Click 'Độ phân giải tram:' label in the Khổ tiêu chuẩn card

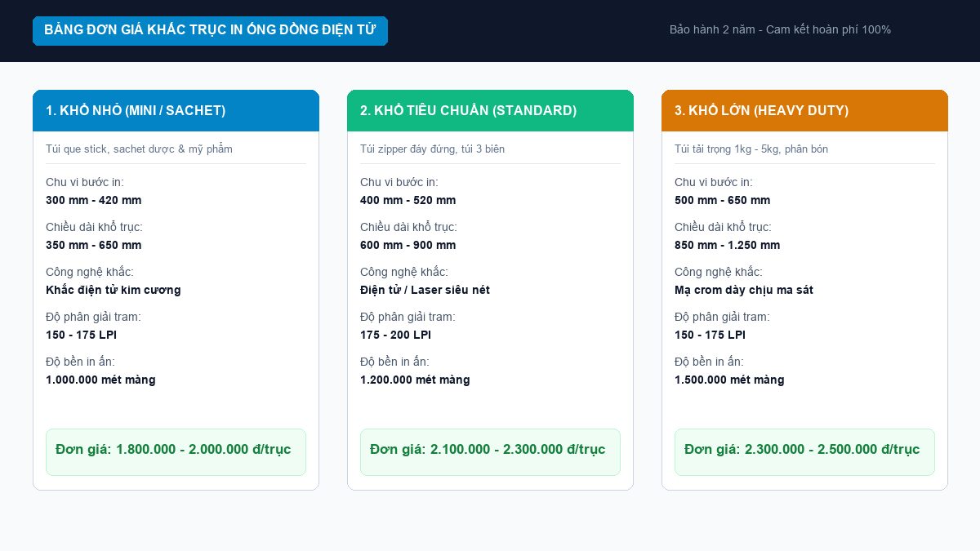pos(408,317)
